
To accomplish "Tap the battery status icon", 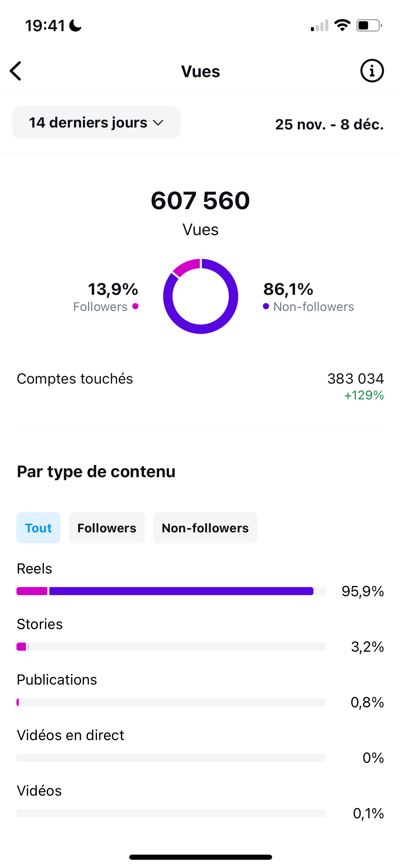I will [369, 25].
